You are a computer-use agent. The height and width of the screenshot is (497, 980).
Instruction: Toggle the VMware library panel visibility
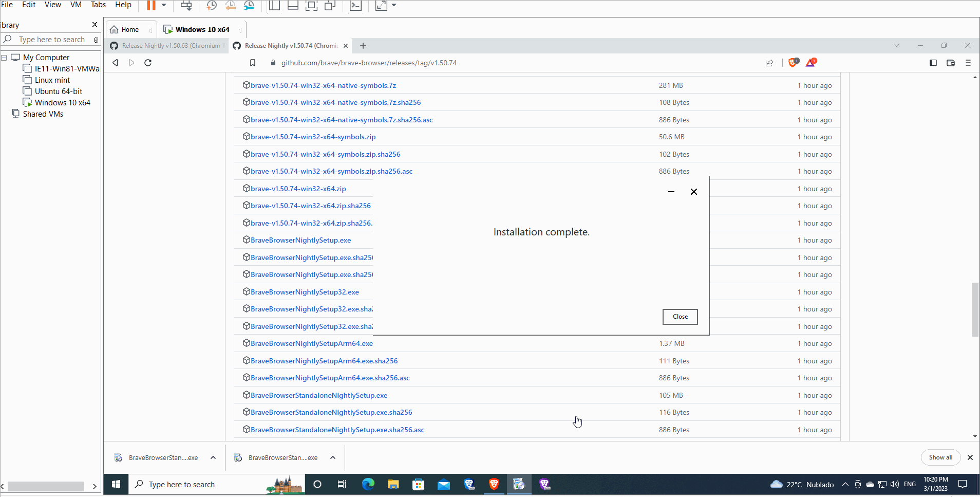click(275, 6)
